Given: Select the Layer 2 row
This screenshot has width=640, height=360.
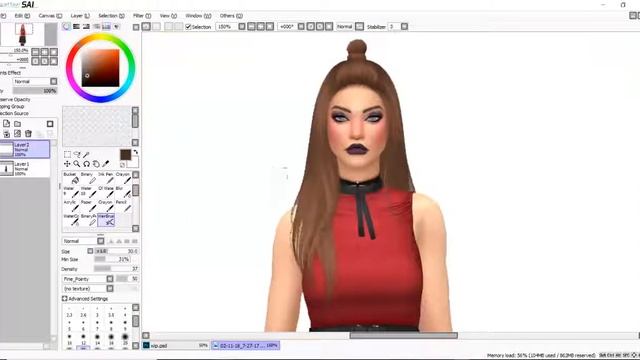Looking at the screenshot, I should [25, 149].
